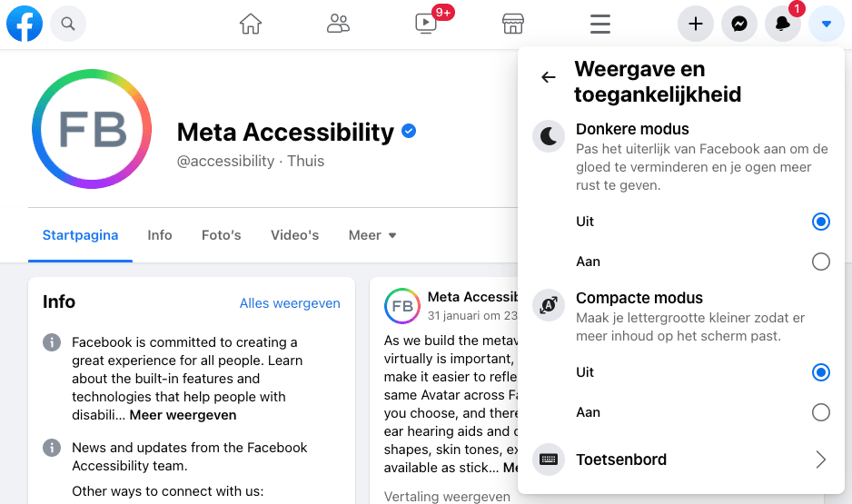Open the Messenger icon

(x=739, y=24)
